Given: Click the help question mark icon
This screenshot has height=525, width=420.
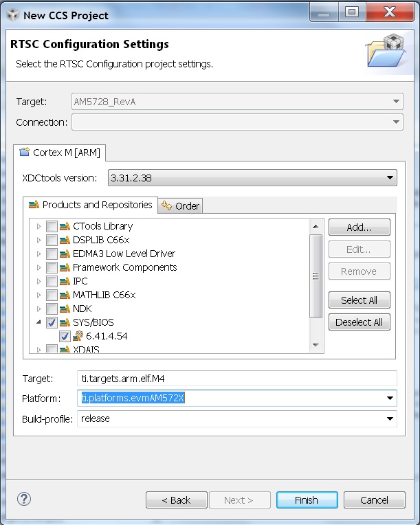Looking at the screenshot, I should click(x=23, y=499).
